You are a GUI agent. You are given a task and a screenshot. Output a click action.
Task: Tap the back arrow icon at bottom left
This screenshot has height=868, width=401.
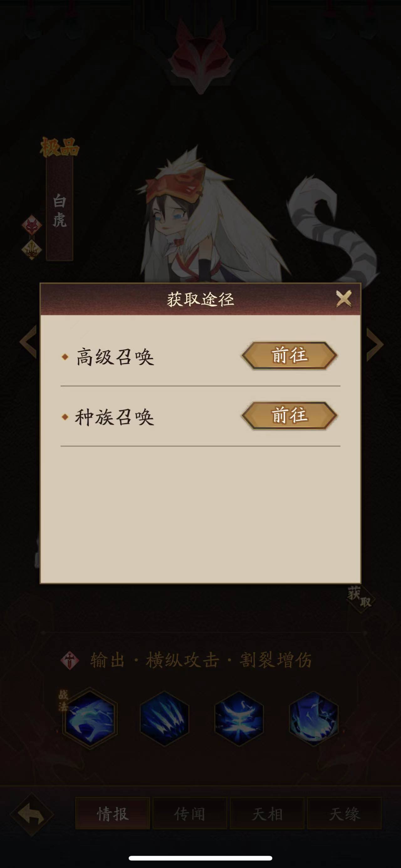(x=31, y=815)
